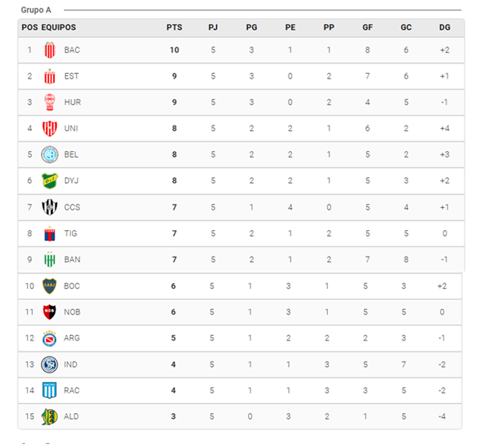This screenshot has height=448, width=484.
Task: Select the BEL round crest icon
Action: coord(49,155)
